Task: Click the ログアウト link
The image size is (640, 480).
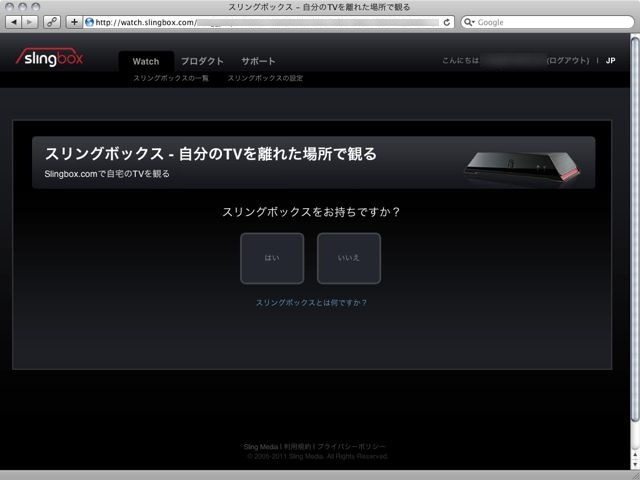Action: (x=568, y=60)
